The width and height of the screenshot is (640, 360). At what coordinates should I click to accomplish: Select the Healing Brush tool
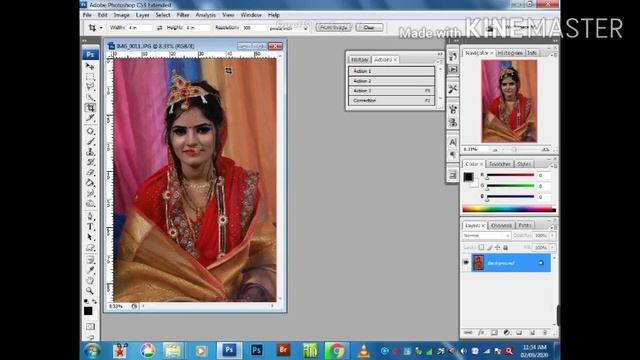90,131
